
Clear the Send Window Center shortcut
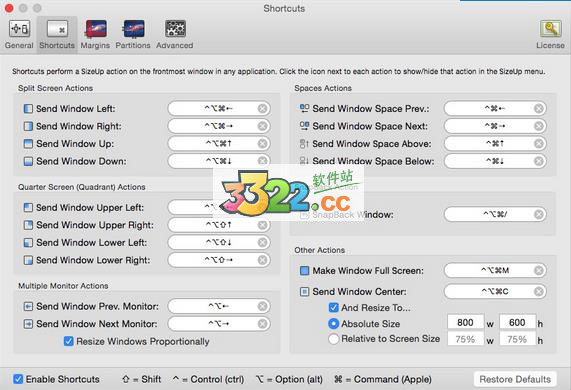pyautogui.click(x=539, y=291)
